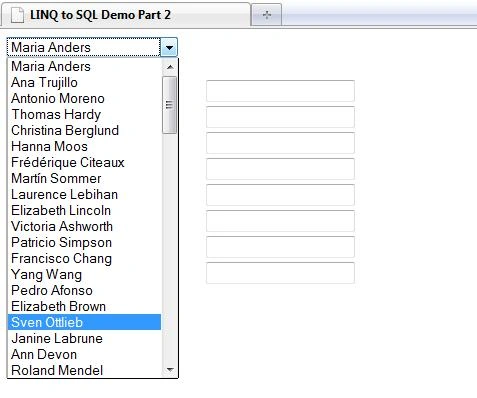Viewport: 477px width, 398px height.
Task: Focus the fourth empty text box
Action: [280, 169]
